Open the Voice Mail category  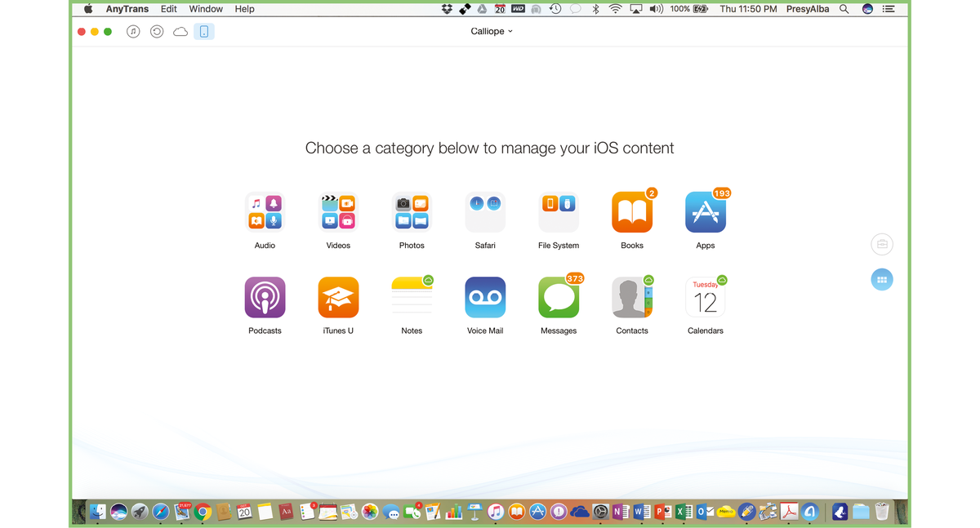(485, 297)
